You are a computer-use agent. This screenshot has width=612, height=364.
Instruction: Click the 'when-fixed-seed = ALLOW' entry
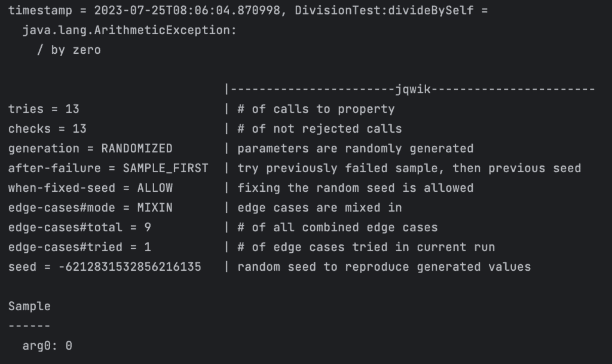pyautogui.click(x=90, y=188)
